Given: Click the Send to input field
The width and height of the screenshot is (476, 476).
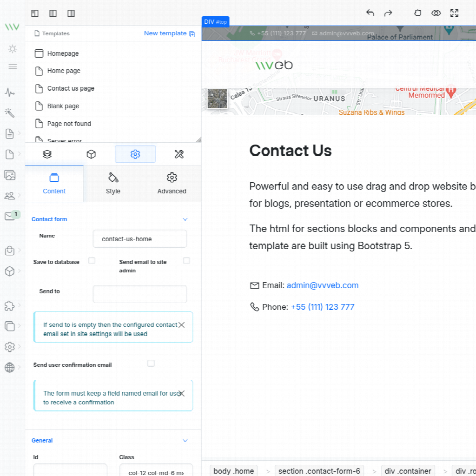Looking at the screenshot, I should (140, 294).
